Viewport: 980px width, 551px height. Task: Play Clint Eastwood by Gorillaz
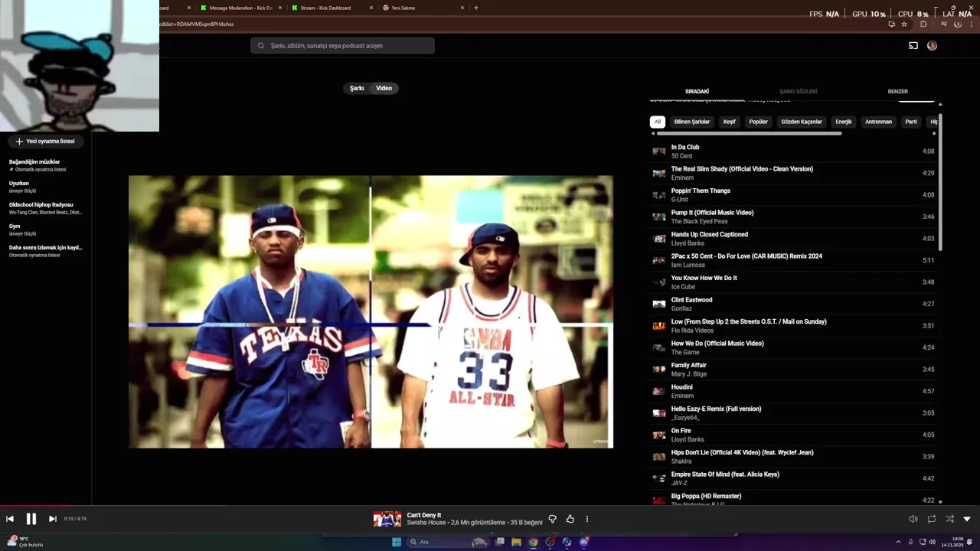point(792,304)
